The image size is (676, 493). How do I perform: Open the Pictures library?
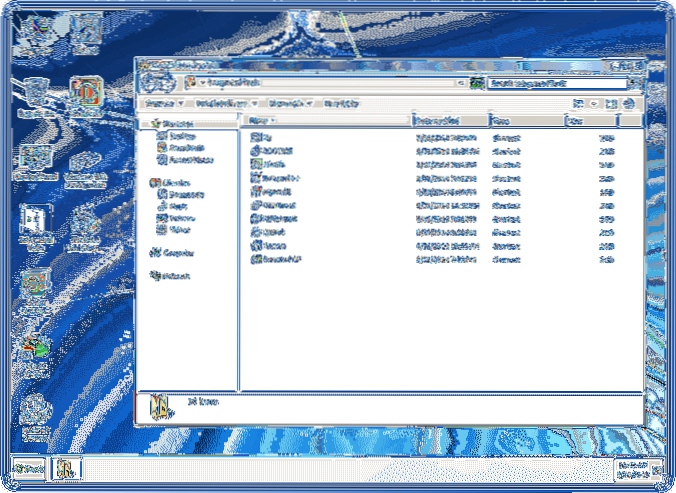pos(176,218)
